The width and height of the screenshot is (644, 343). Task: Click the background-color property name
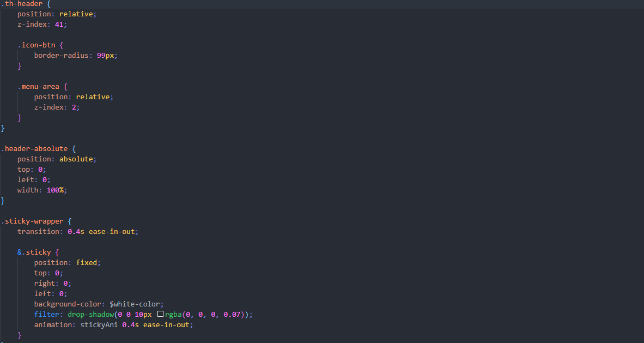(69, 304)
